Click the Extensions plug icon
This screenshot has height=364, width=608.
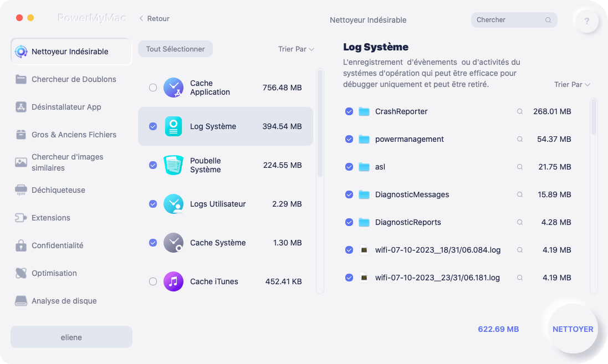21,218
